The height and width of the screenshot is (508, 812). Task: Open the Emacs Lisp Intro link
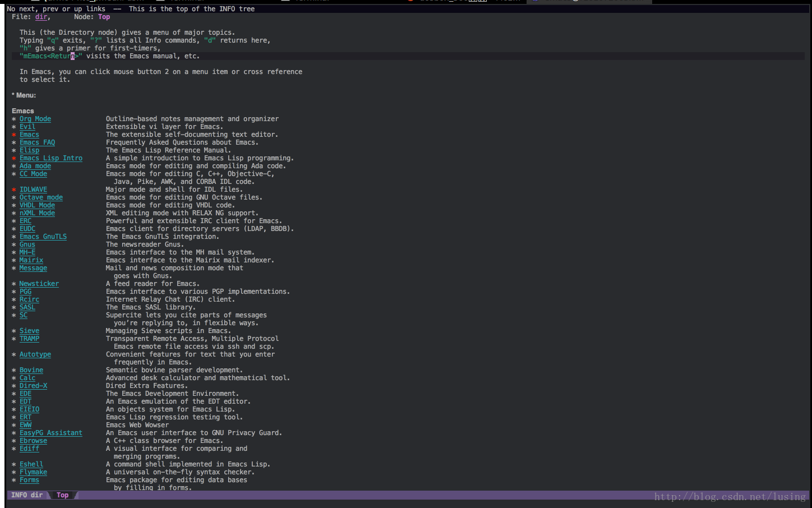[51, 158]
